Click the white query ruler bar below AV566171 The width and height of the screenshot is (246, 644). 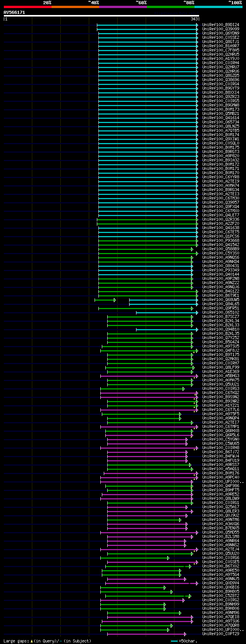click(x=101, y=16)
